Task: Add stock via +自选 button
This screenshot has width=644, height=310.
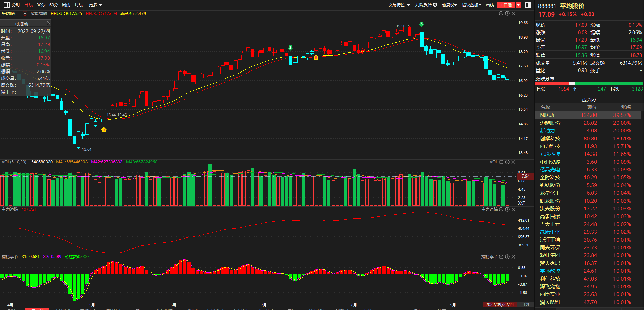Action: tap(506, 5)
